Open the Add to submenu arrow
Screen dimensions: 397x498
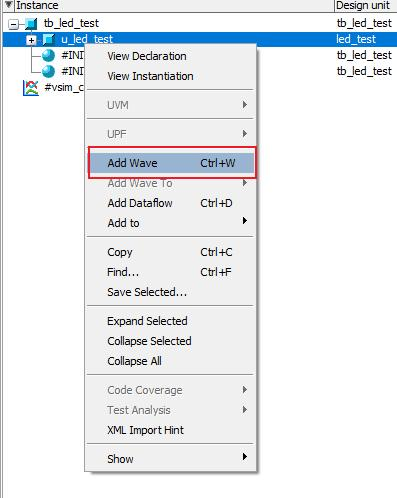pyautogui.click(x=245, y=220)
